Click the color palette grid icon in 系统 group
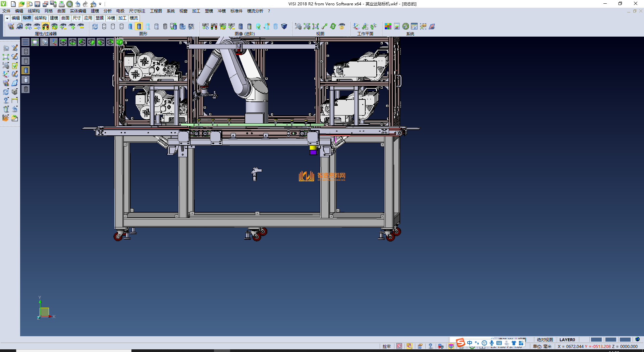Viewport: 644px width, 352px height. [x=388, y=27]
